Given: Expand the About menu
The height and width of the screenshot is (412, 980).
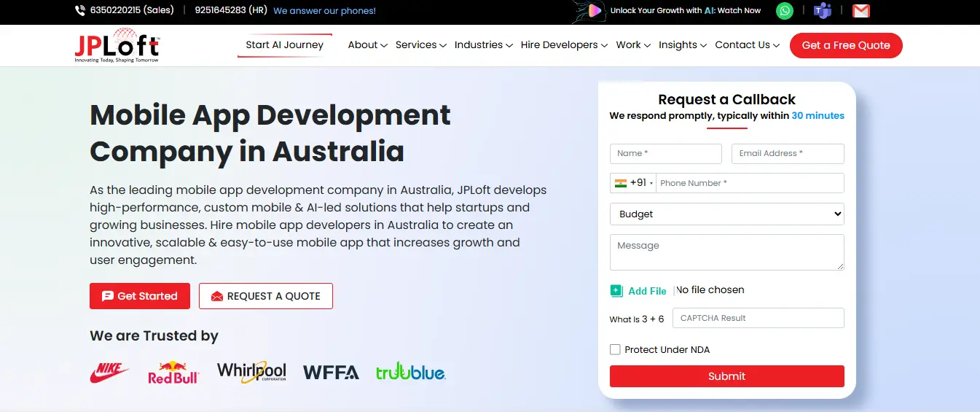Looking at the screenshot, I should point(367,45).
